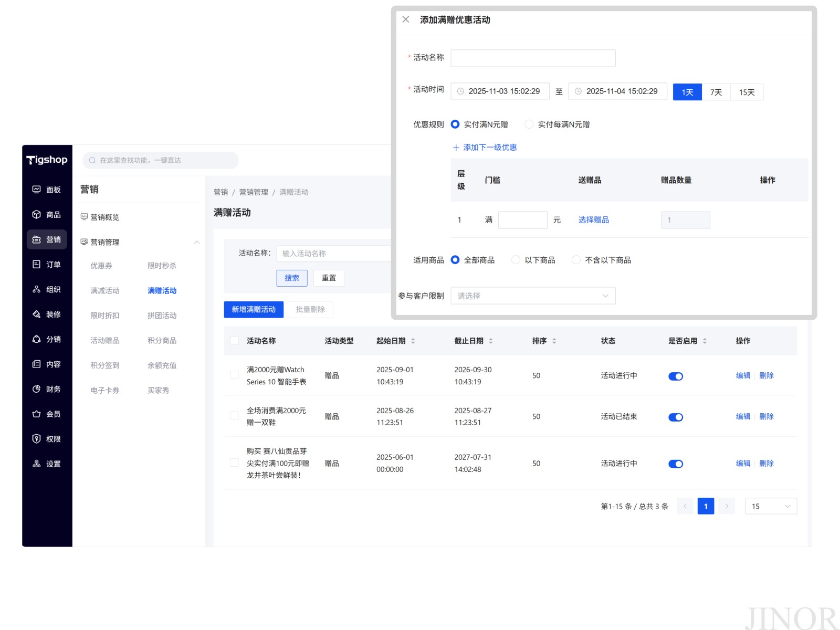Select 全部商品 radio option
This screenshot has height=630, width=840.
point(455,260)
